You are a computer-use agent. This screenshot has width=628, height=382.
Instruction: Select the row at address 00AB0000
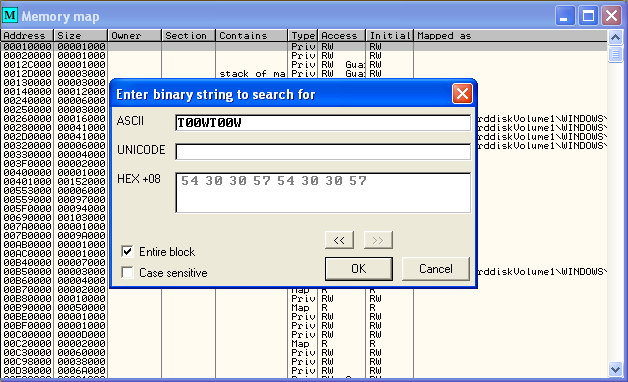pyautogui.click(x=55, y=245)
